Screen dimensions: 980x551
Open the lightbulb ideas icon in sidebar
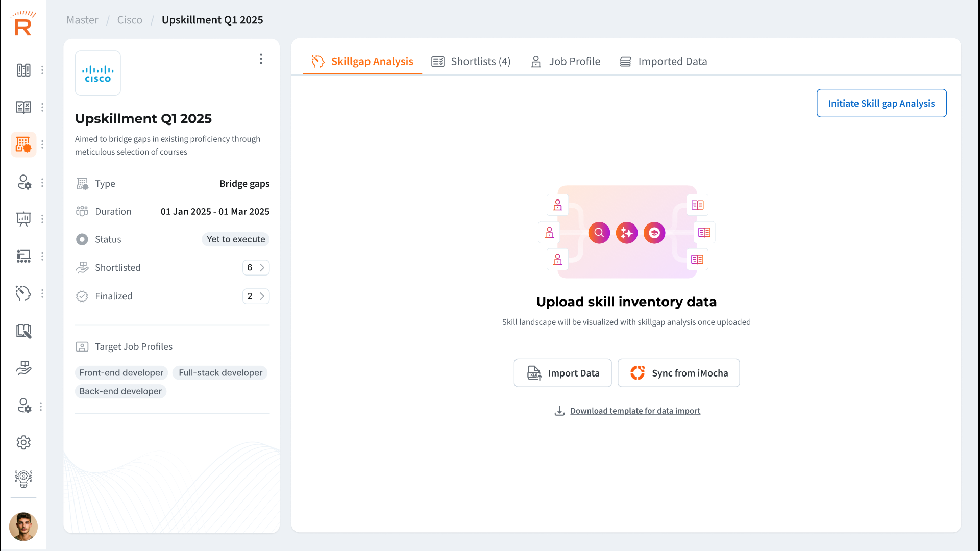click(23, 479)
